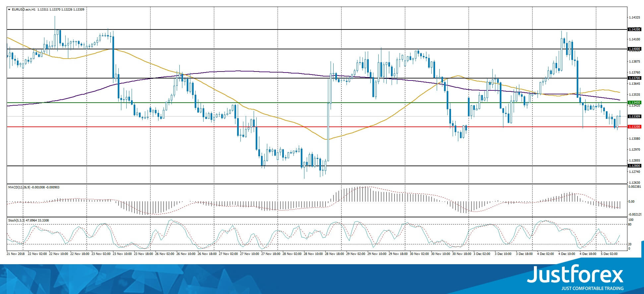Click the 4 Dec 18:00 time label

pos(589,254)
